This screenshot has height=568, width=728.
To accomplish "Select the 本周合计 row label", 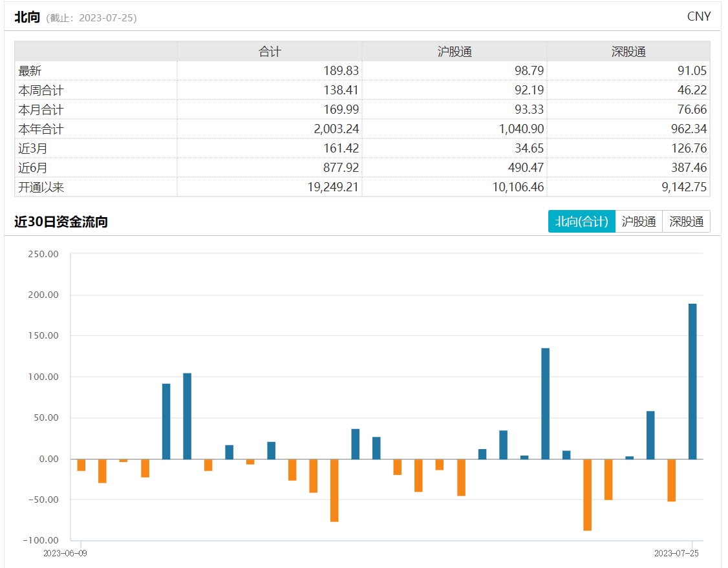I will pyautogui.click(x=41, y=90).
